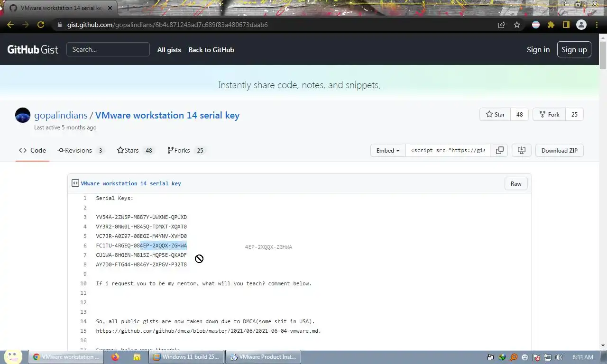The width and height of the screenshot is (607, 364).
Task: Star this gist
Action: [x=495, y=114]
